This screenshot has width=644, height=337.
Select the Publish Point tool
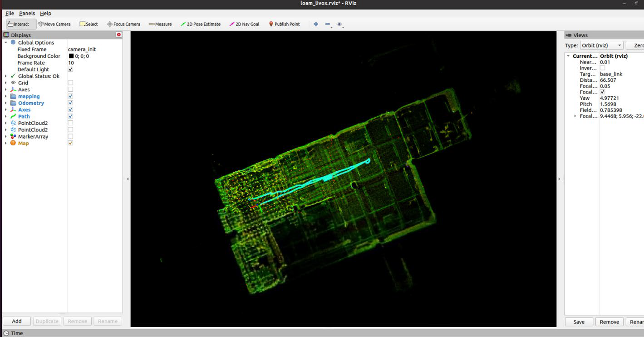point(285,24)
